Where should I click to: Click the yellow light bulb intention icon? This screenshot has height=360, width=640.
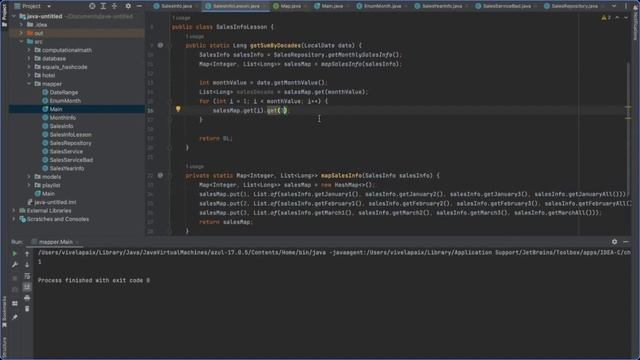178,109
